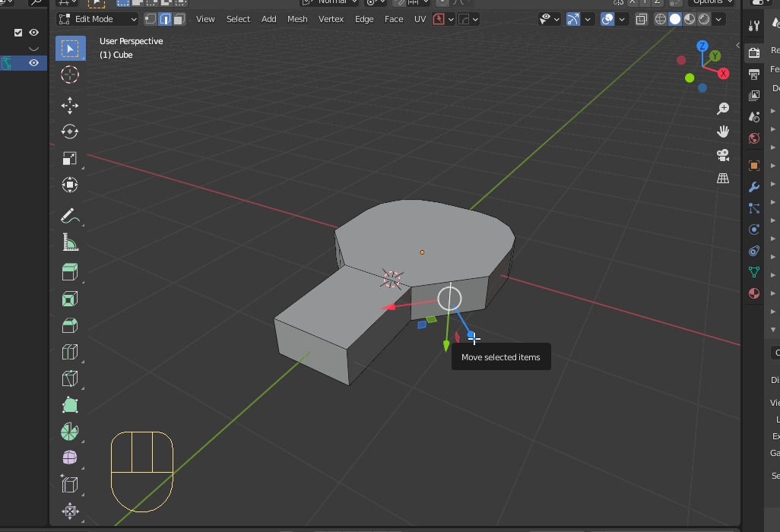
Task: Toggle the Cube visibility eye in the outliner
Action: click(x=33, y=63)
